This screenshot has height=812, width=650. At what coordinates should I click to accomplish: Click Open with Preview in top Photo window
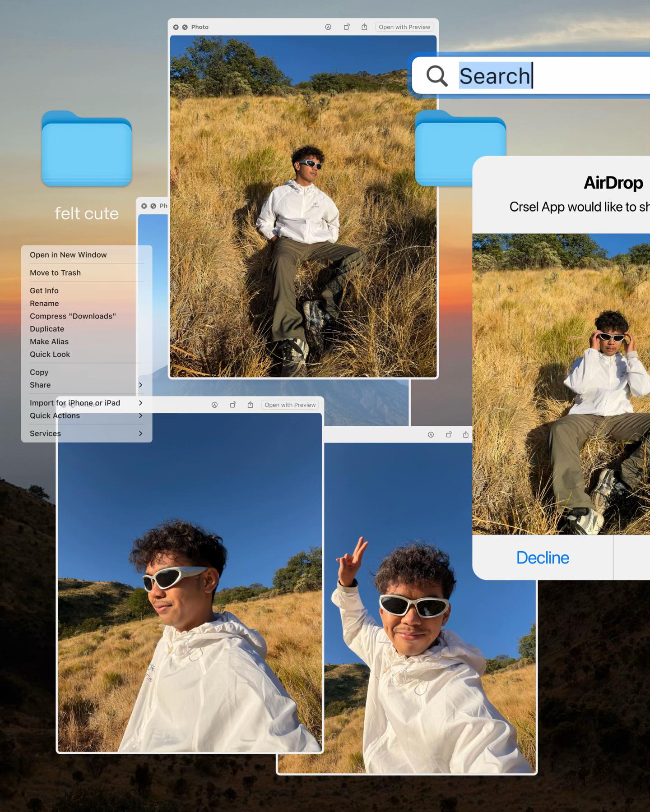tap(404, 27)
